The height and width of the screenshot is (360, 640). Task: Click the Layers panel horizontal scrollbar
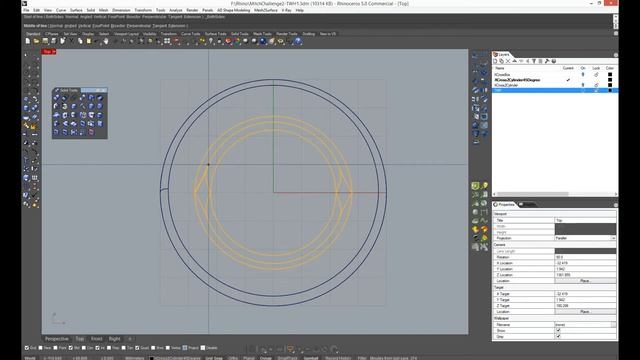tap(533, 194)
